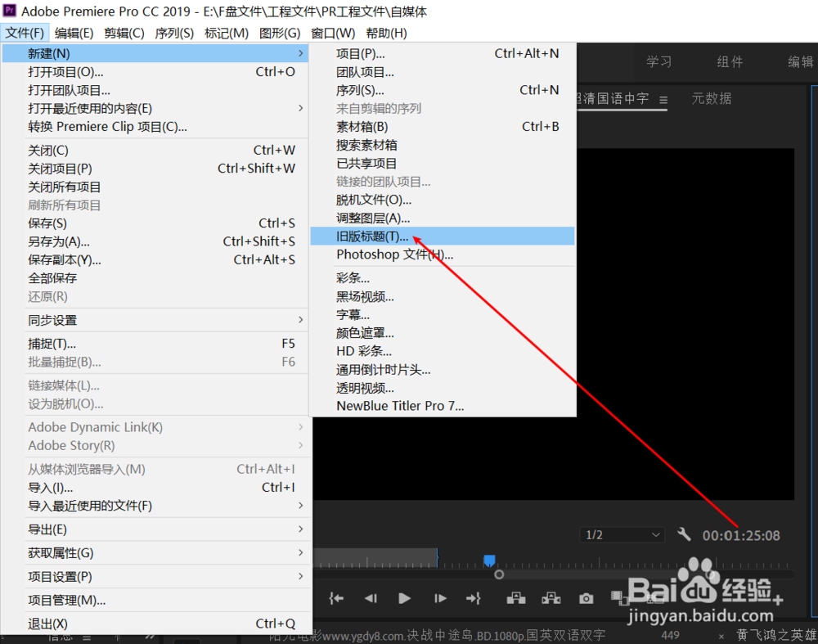Choose 全部保存 menu item
The width and height of the screenshot is (818, 644).
155,278
